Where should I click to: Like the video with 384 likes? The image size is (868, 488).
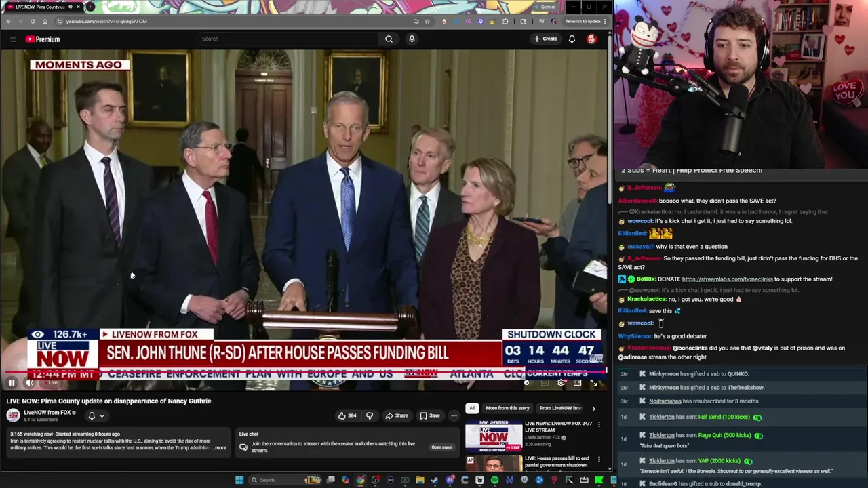[347, 415]
